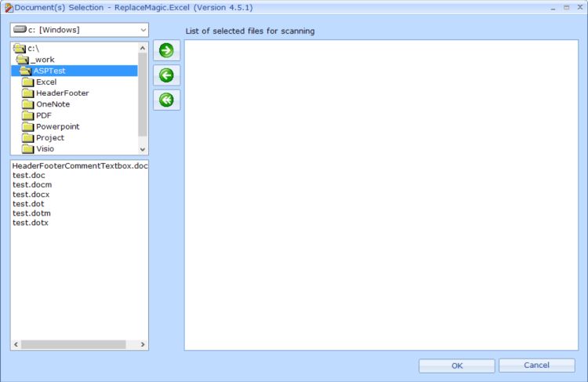Select file test.docx
The width and height of the screenshot is (588, 382).
[31, 195]
